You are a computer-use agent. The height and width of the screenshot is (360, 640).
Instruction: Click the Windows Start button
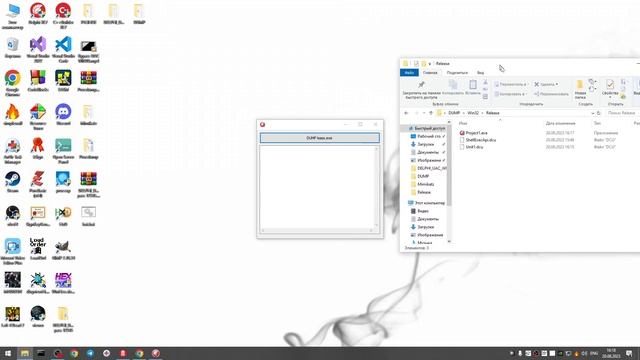click(8, 353)
